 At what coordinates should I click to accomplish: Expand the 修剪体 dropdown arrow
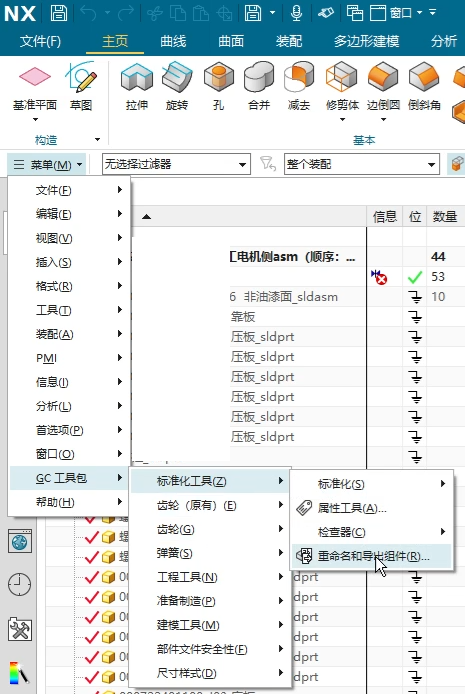point(342,120)
